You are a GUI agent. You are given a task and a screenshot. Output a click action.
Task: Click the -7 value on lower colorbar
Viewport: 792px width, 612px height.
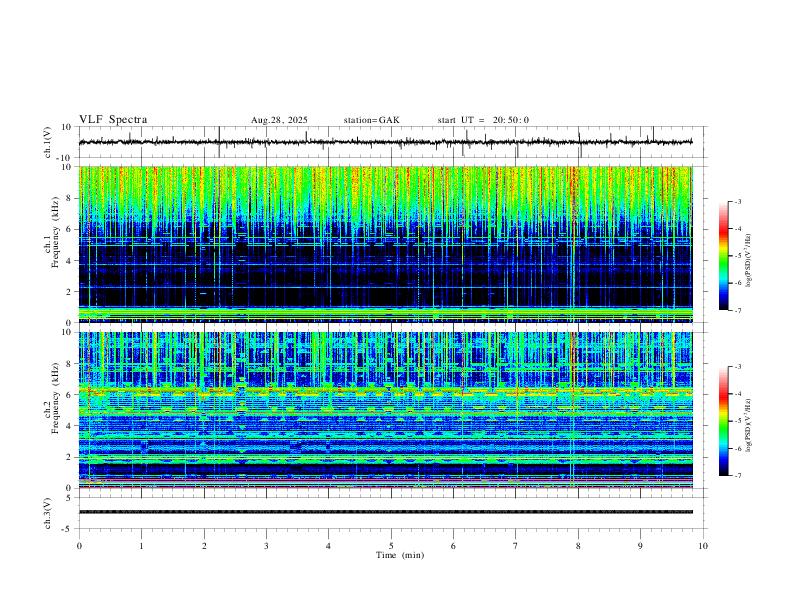[x=737, y=476]
